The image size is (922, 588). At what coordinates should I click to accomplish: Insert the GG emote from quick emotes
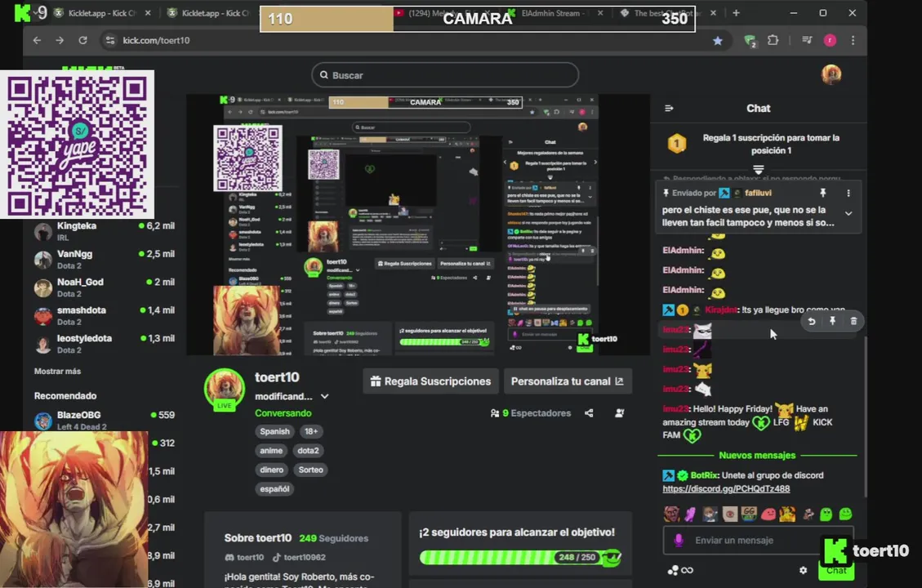(749, 514)
